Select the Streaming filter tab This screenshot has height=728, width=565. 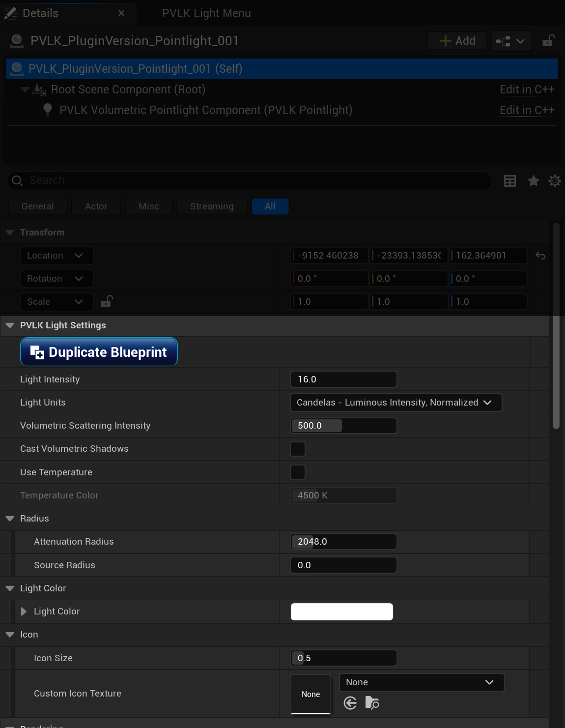pos(212,206)
